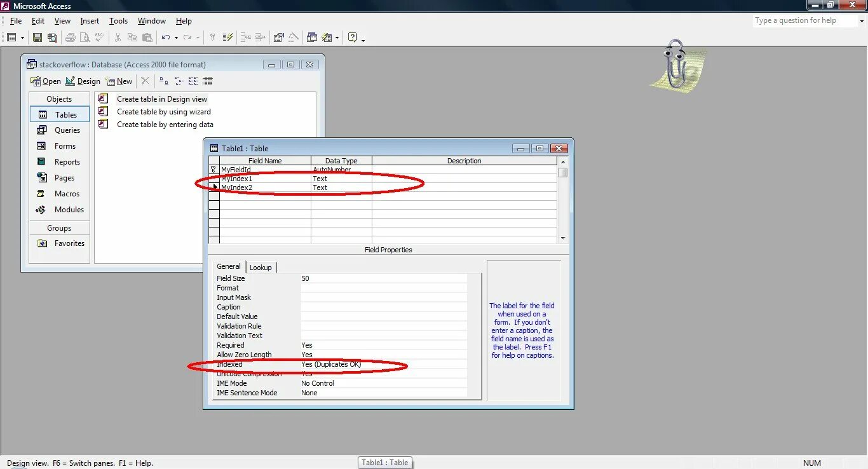Switch database window to Large Icons view
Image resolution: width=868 pixels, height=469 pixels.
(x=164, y=81)
